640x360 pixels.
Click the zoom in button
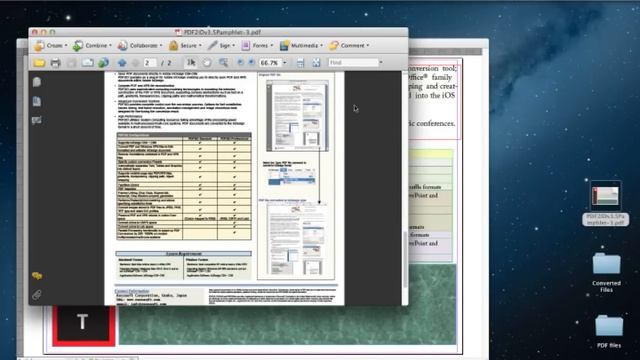(x=251, y=62)
